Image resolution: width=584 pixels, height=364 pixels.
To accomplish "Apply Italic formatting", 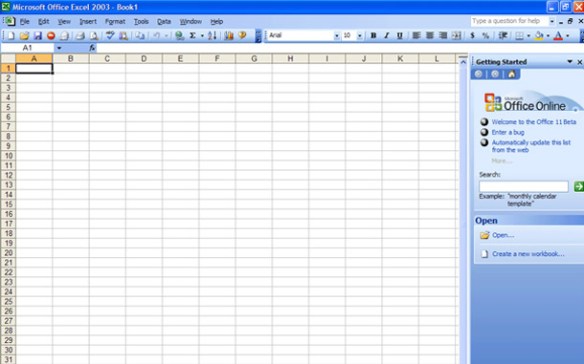I will click(386, 35).
